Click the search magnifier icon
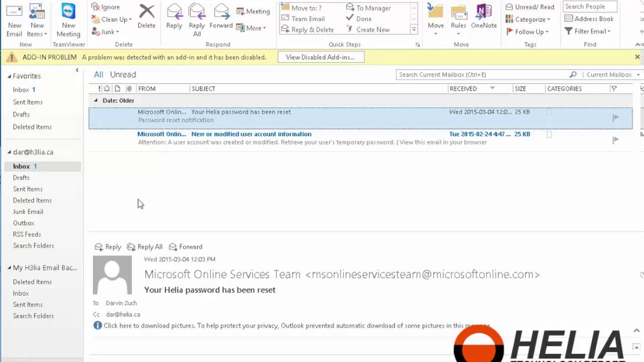644x362 pixels. [573, 74]
